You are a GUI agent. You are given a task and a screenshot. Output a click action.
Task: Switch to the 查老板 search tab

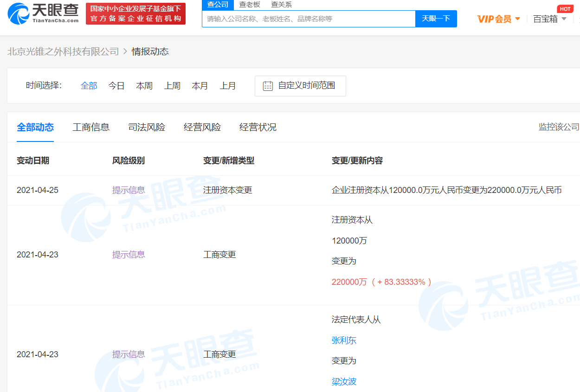point(250,5)
